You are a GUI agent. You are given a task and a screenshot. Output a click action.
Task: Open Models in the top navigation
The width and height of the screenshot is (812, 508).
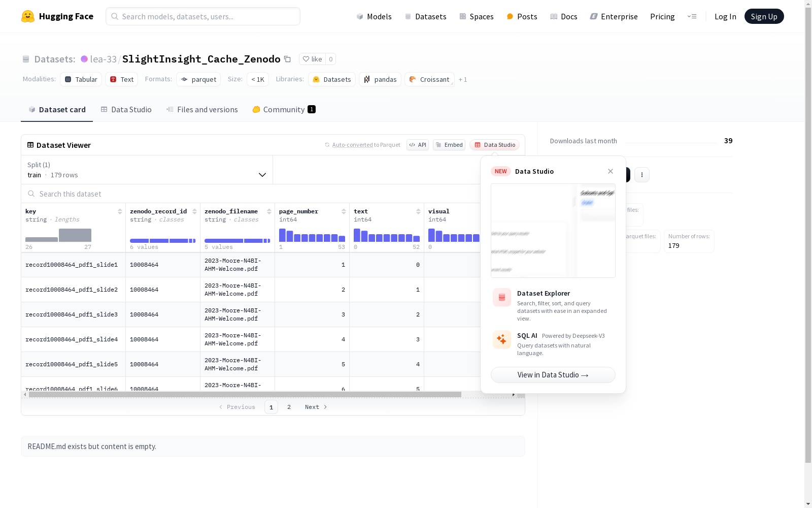click(x=374, y=16)
